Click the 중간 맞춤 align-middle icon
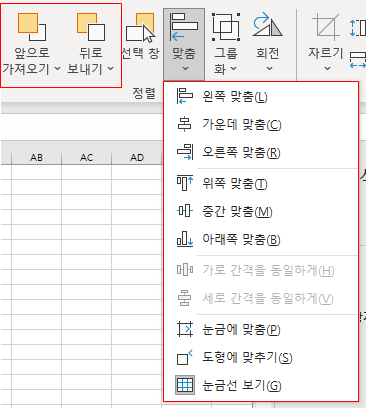 (x=185, y=211)
